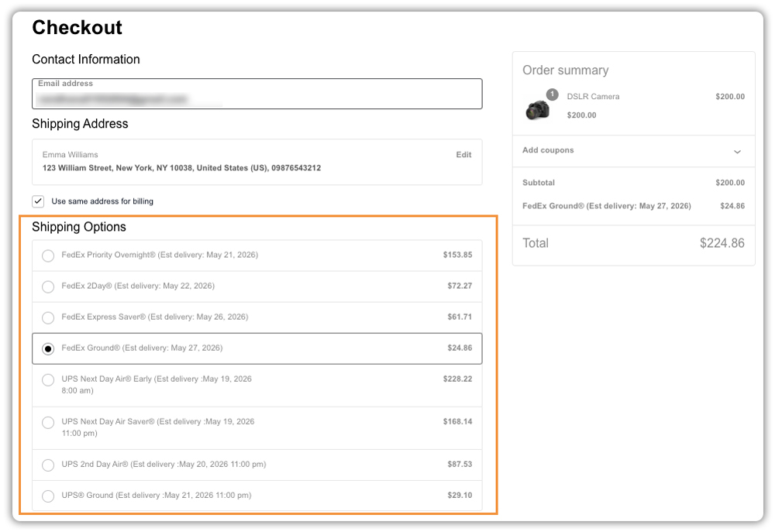Click the $87.53 UPS 2nd Day price
This screenshot has width=775, height=532.
click(460, 464)
